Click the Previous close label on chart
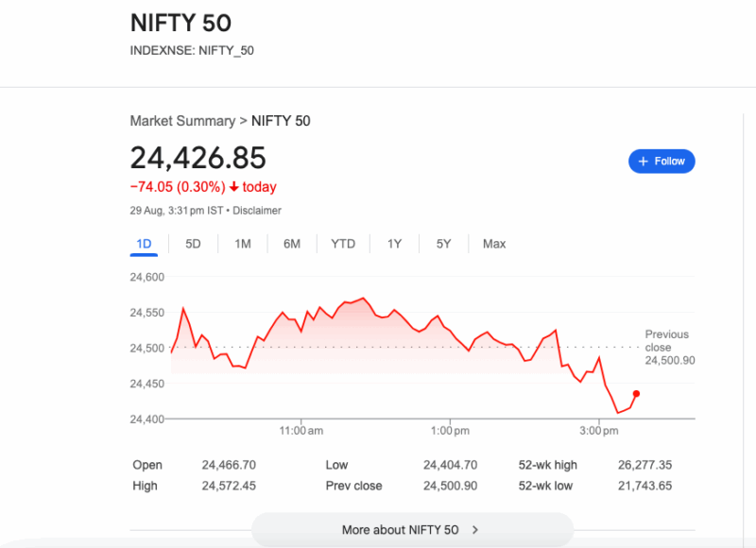The width and height of the screenshot is (756, 548). tap(667, 340)
